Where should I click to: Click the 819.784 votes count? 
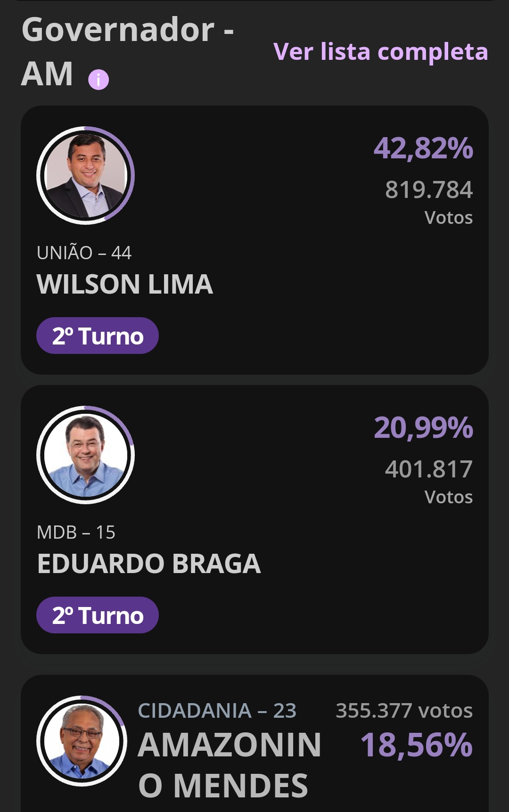[x=428, y=190]
